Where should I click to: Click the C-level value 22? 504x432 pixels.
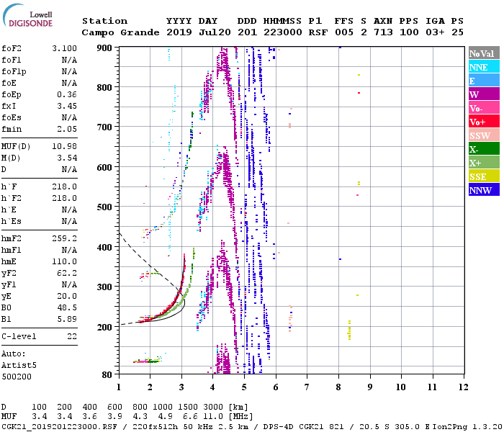coord(72,336)
